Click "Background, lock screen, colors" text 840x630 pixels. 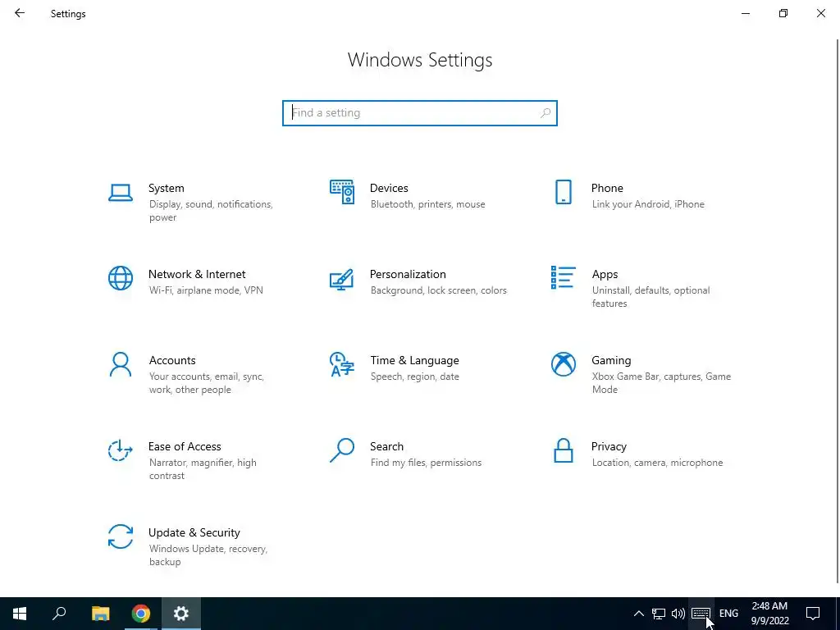pyautogui.click(x=438, y=290)
